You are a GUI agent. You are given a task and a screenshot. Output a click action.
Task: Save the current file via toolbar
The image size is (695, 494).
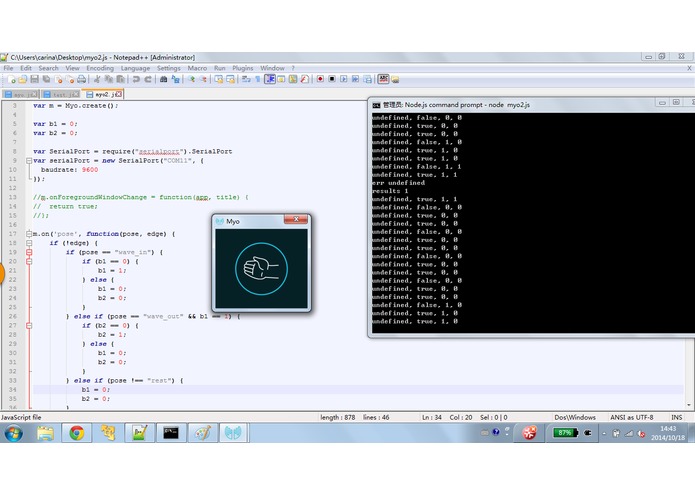tap(34, 79)
